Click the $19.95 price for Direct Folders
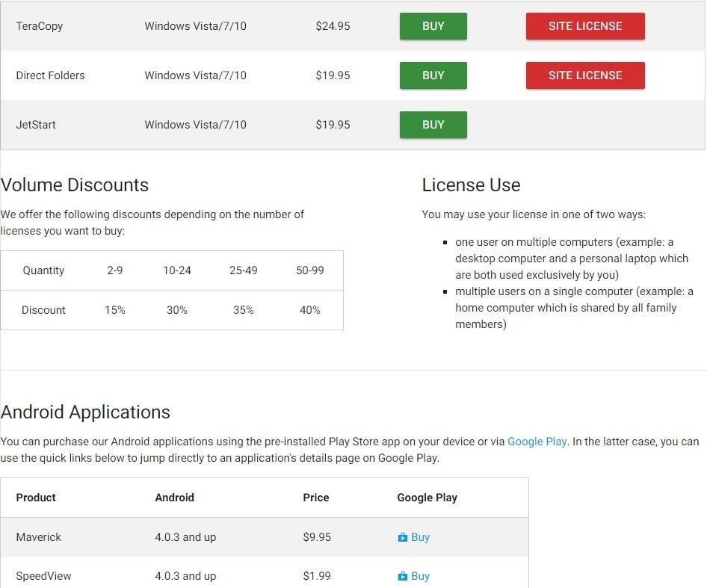The height and width of the screenshot is (588, 707). pyautogui.click(x=333, y=75)
